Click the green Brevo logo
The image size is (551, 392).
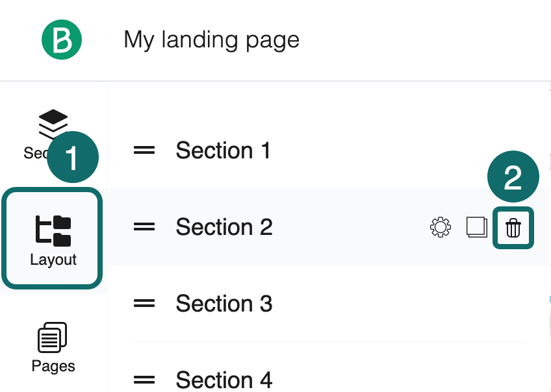click(62, 40)
